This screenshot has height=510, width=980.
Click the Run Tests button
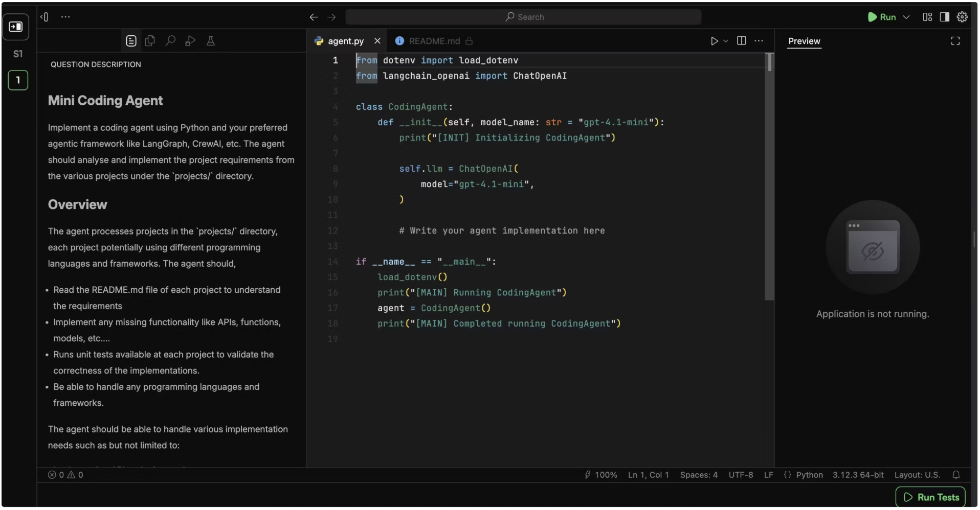(x=930, y=497)
